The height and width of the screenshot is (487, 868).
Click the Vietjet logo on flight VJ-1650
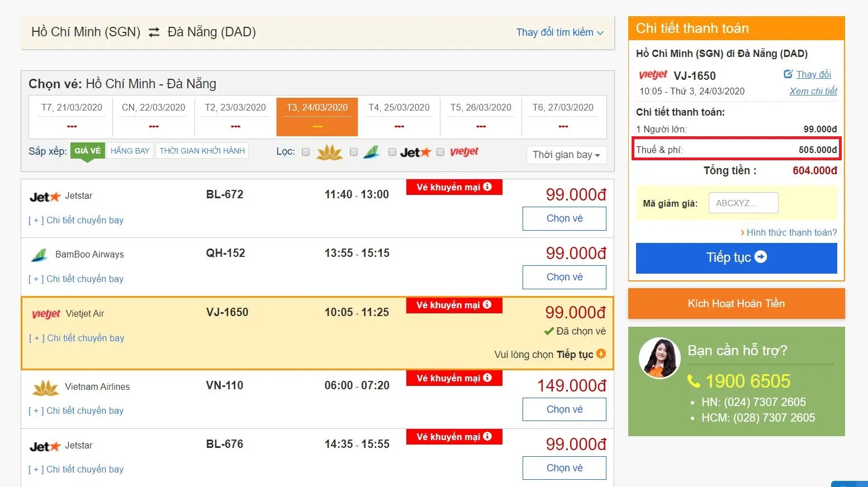(x=45, y=313)
